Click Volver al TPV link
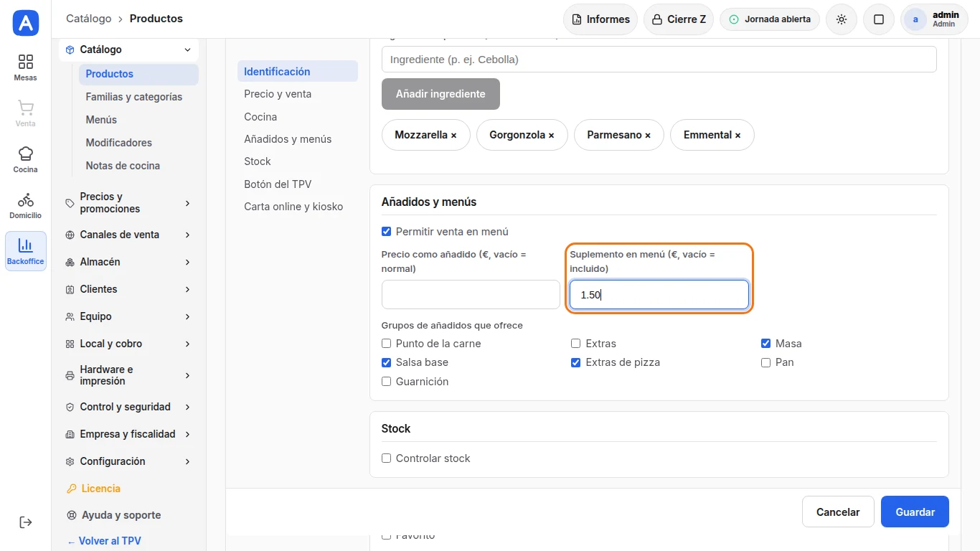 pyautogui.click(x=104, y=541)
